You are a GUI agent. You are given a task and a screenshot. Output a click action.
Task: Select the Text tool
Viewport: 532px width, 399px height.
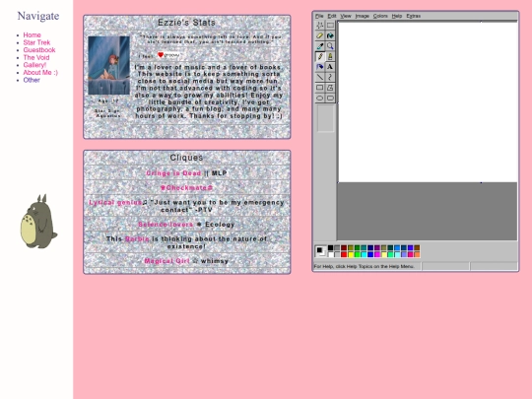pos(330,67)
